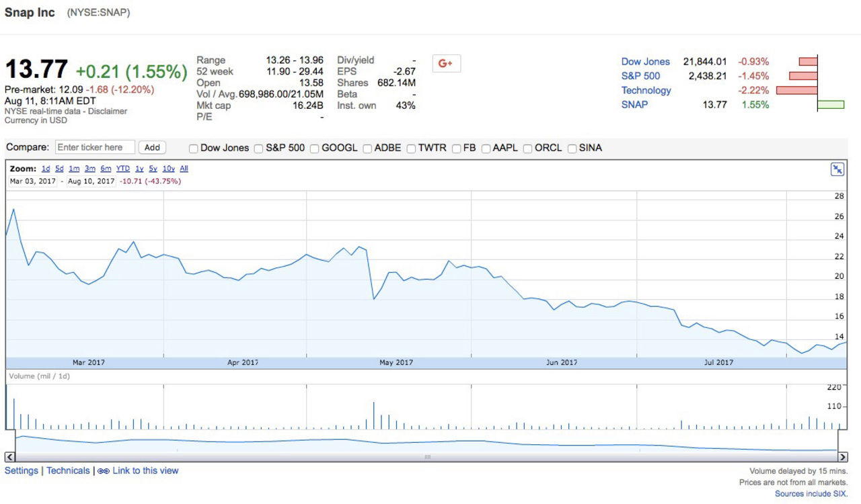Check the GOOGL comparison box

click(x=315, y=149)
